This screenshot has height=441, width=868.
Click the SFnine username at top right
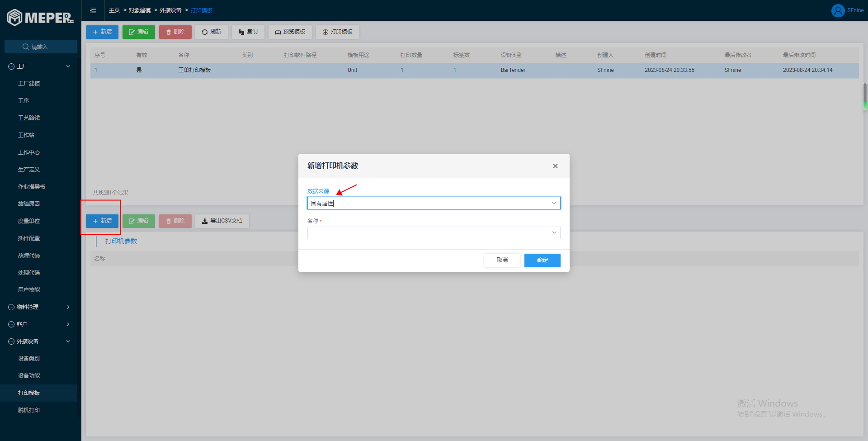(855, 10)
